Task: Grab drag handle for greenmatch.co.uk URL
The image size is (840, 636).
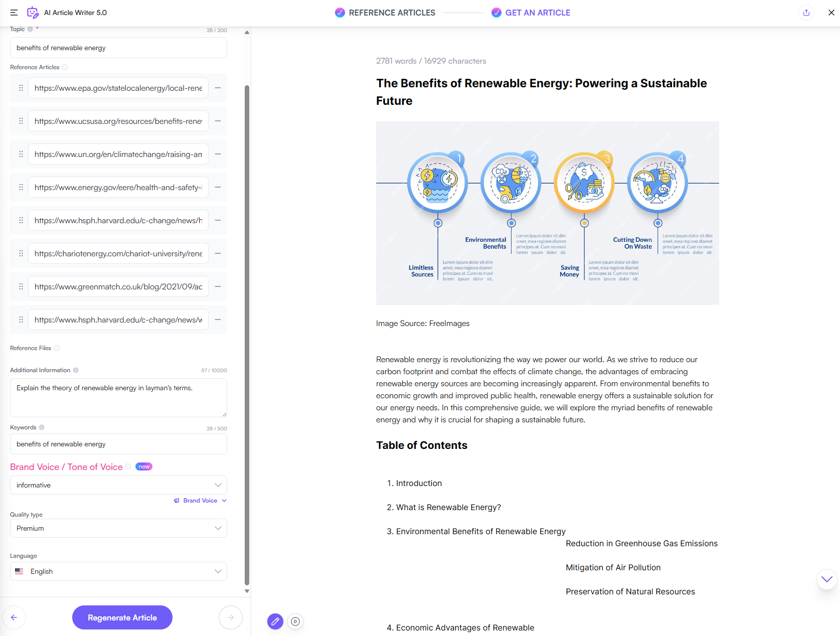Action: click(x=21, y=286)
